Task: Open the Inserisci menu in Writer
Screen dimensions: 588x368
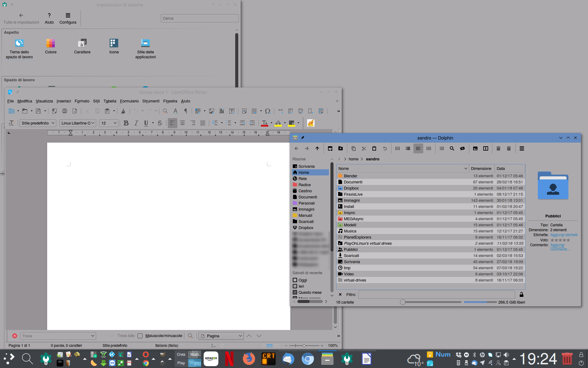Action: click(x=64, y=101)
